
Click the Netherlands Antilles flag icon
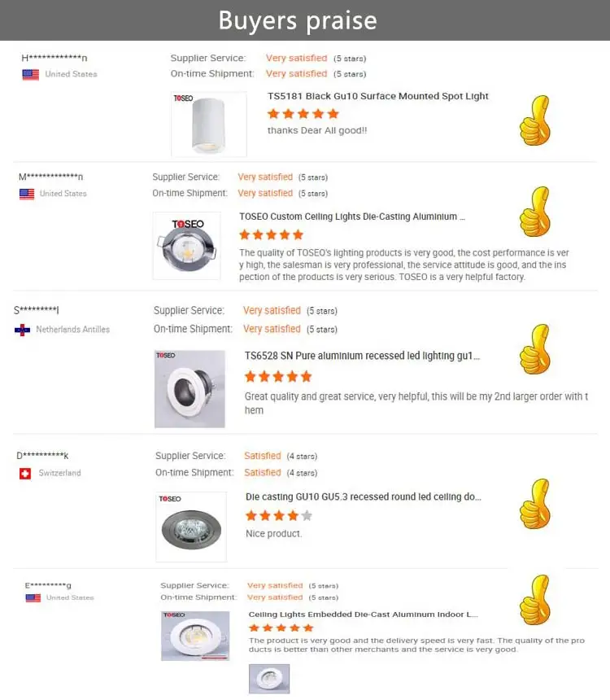point(22,330)
